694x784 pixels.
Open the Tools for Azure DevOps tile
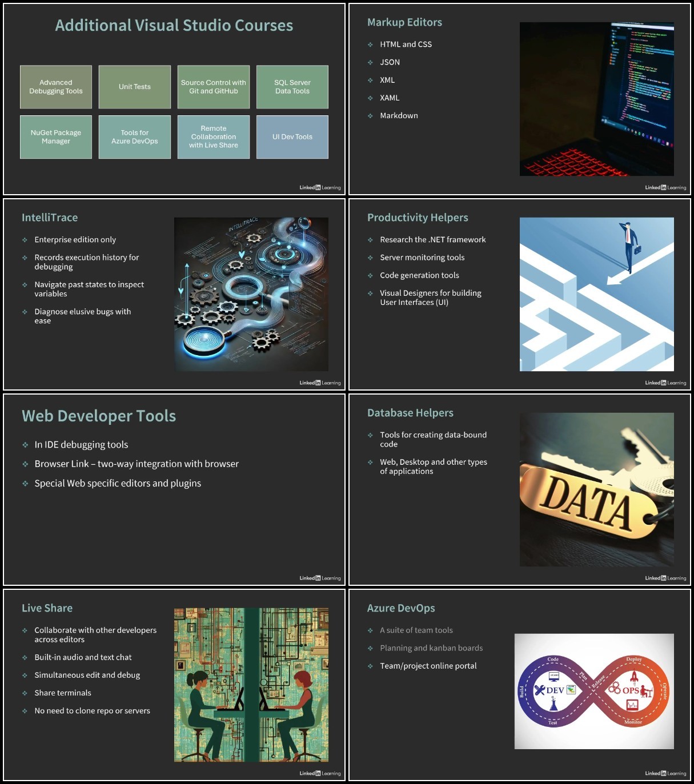[x=135, y=137]
